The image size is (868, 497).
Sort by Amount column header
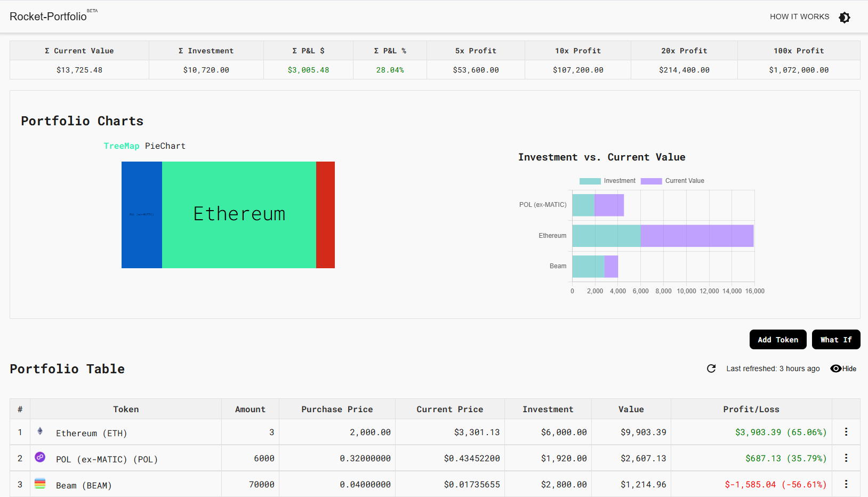point(250,409)
